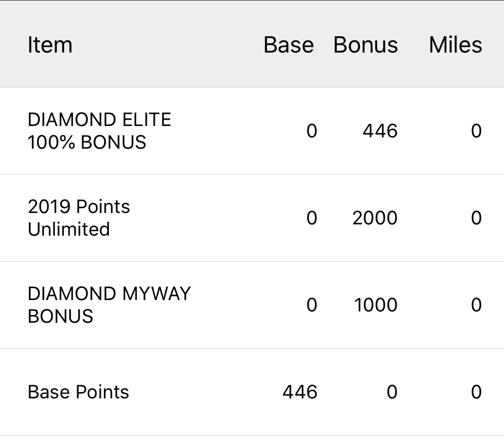
Task: Click Miles value in 2019 Points Unlimited row
Action: click(x=476, y=218)
